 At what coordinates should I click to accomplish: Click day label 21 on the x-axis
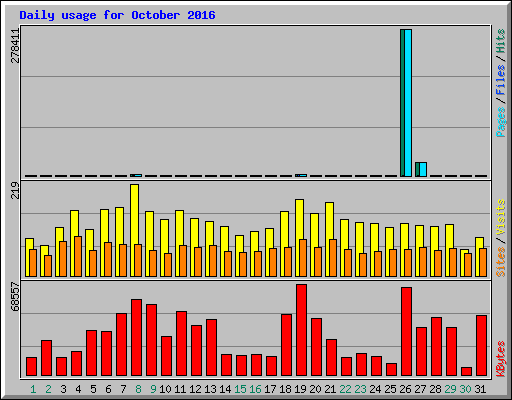pos(330,389)
